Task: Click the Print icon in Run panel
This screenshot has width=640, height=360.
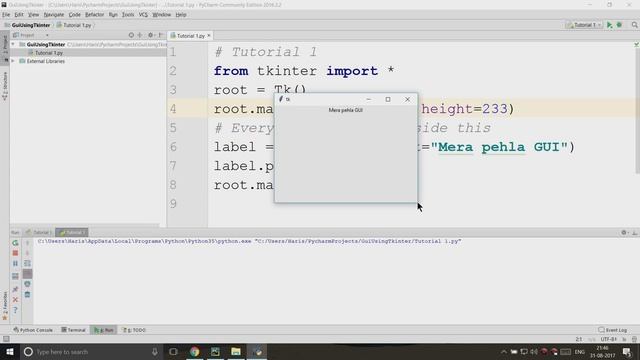Action: coord(27,284)
